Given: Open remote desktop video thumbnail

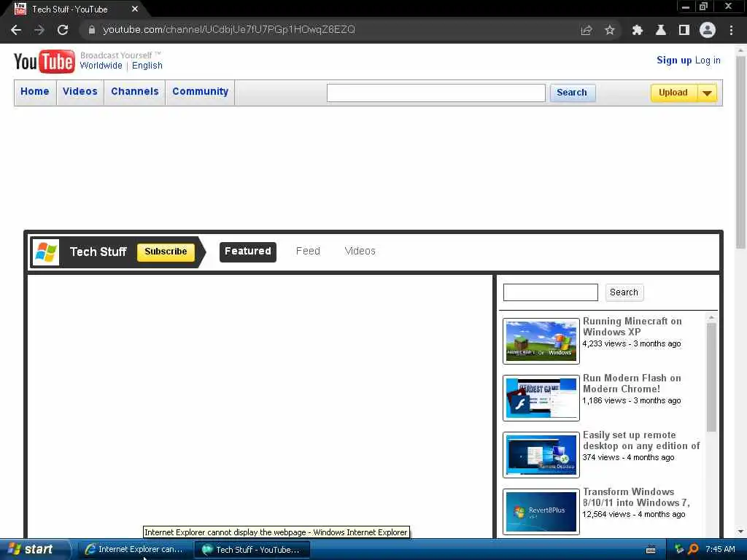Looking at the screenshot, I should point(541,455).
